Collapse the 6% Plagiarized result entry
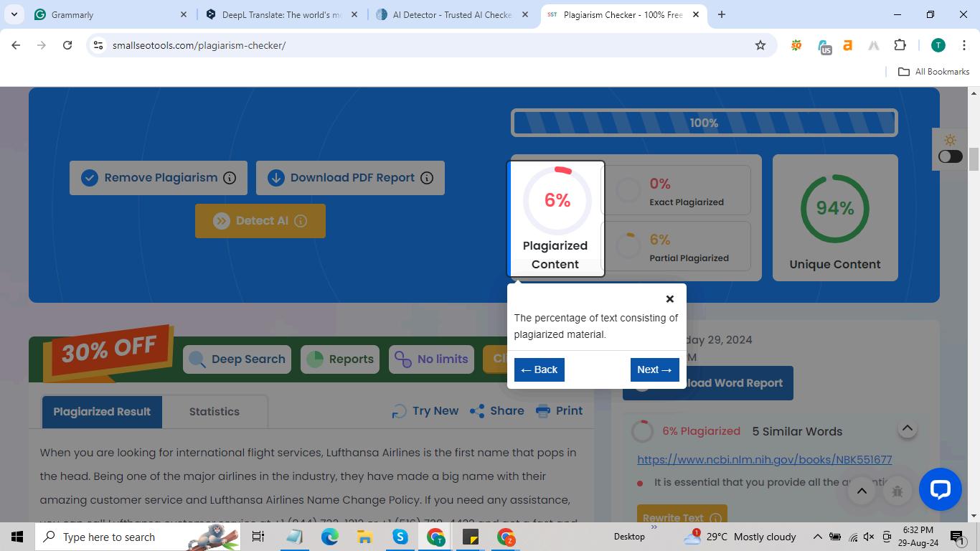Image resolution: width=980 pixels, height=551 pixels. [x=907, y=428]
